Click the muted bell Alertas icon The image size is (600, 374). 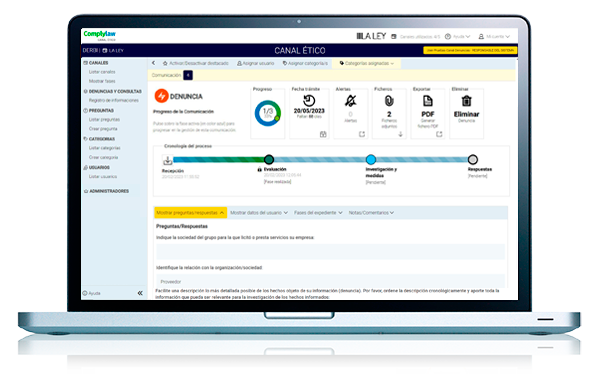point(350,101)
